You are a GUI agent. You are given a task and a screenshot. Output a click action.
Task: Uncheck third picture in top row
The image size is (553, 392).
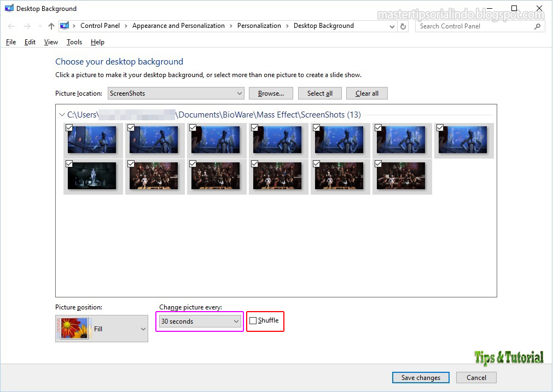point(193,127)
